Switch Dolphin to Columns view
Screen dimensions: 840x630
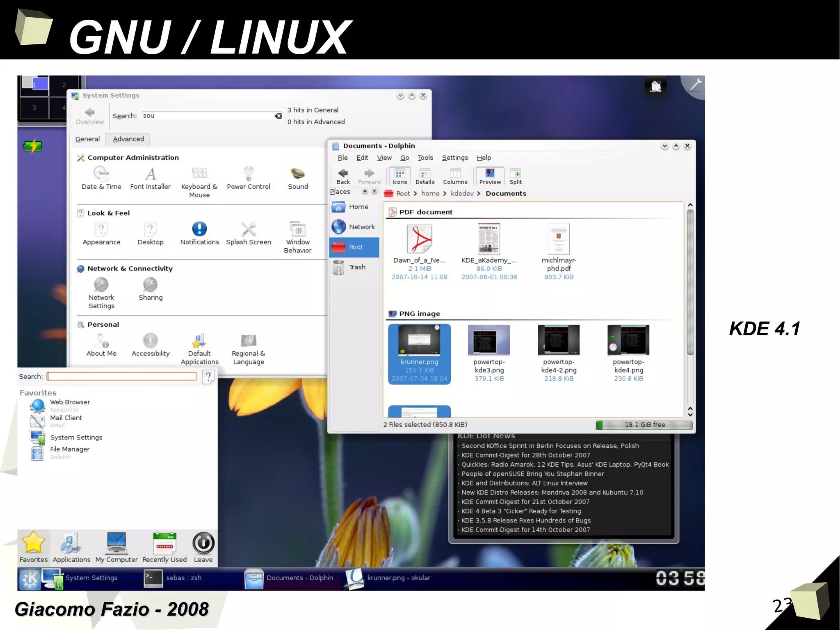[455, 176]
